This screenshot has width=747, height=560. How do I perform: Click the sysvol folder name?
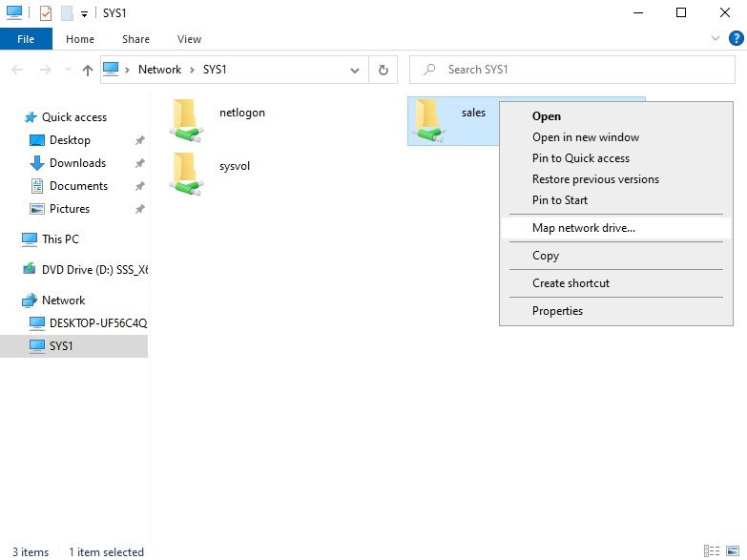[x=235, y=166]
